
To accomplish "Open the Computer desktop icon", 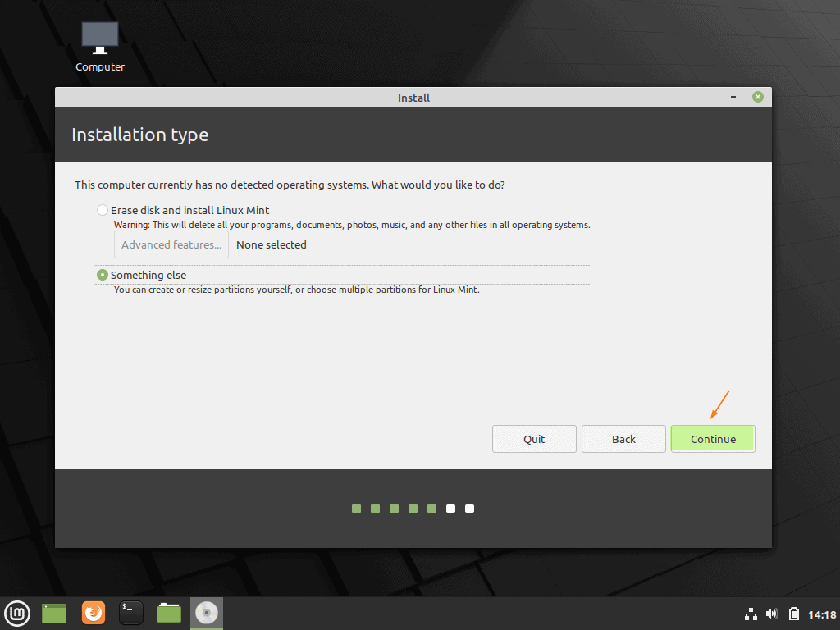I will point(99,46).
